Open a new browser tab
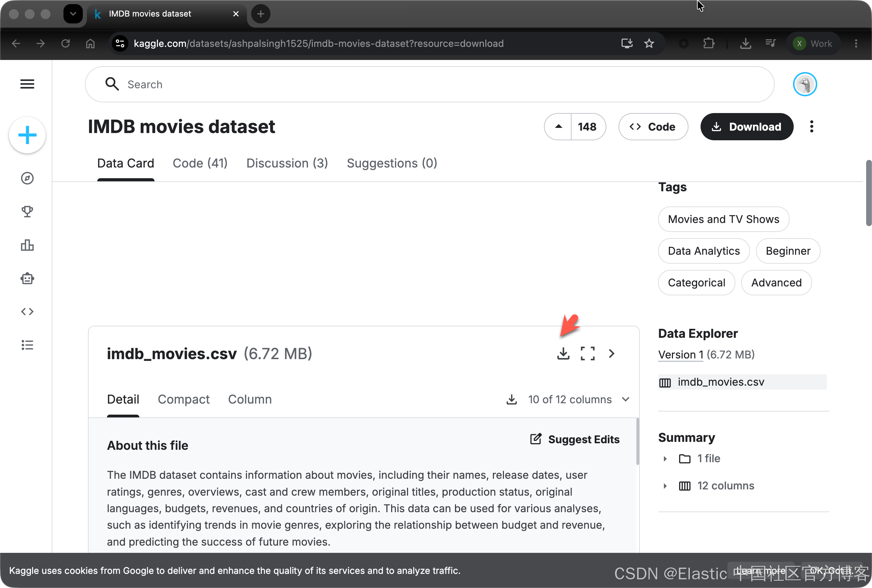This screenshot has width=872, height=588. pos(261,14)
